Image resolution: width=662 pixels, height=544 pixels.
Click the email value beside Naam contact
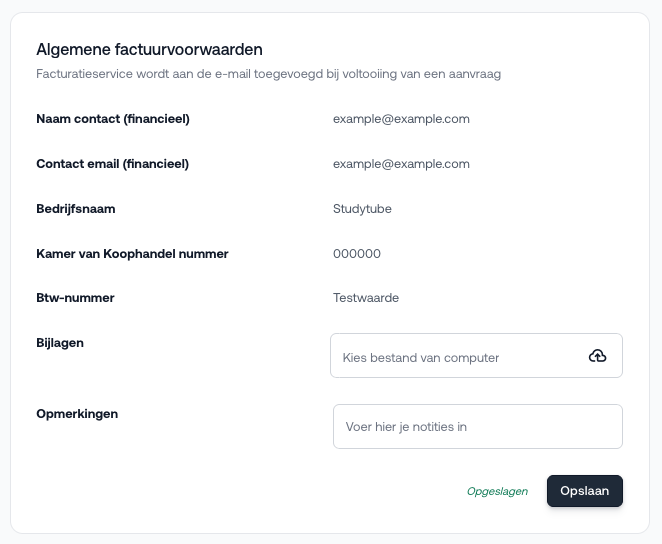click(x=401, y=119)
